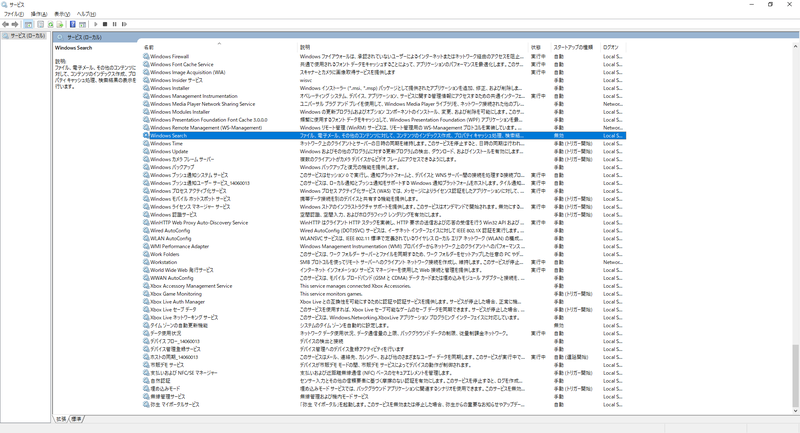Toggle the console tree show/hide toolbar icon
Viewport: 800px width, 433px height.
point(29,24)
